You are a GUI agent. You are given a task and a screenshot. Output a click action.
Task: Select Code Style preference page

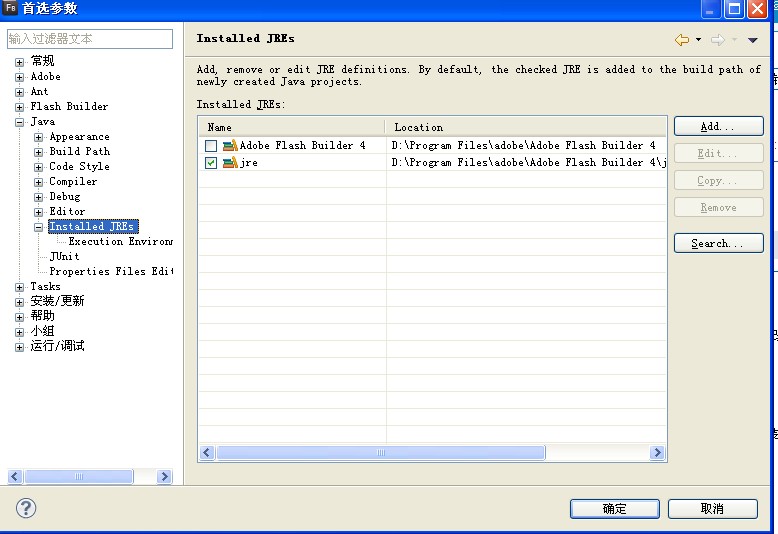[x=79, y=166]
